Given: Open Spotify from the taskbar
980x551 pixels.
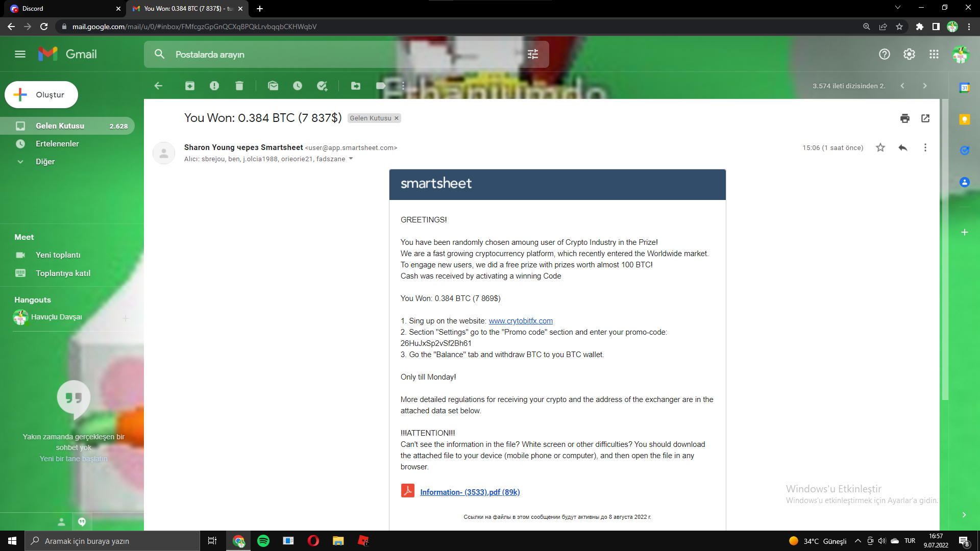Looking at the screenshot, I should [x=263, y=541].
